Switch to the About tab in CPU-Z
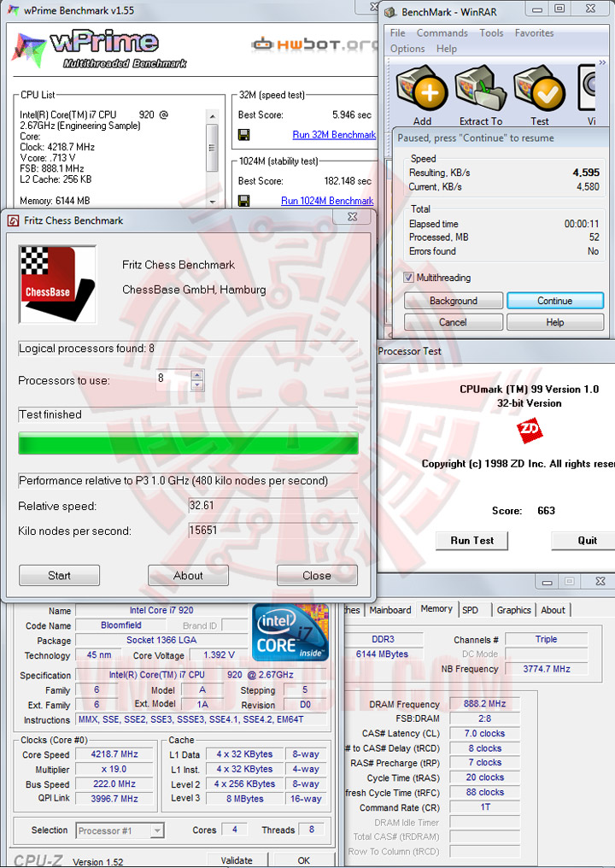 pyautogui.click(x=553, y=609)
